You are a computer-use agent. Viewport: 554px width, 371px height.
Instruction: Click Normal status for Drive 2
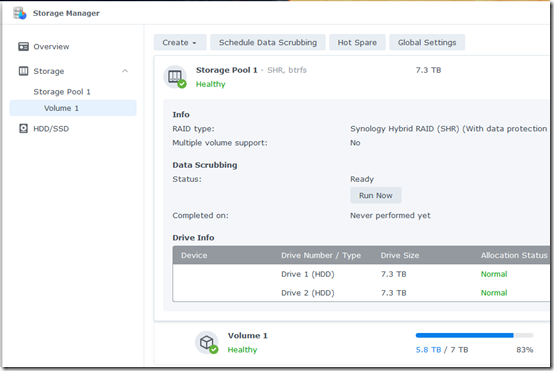tap(494, 293)
